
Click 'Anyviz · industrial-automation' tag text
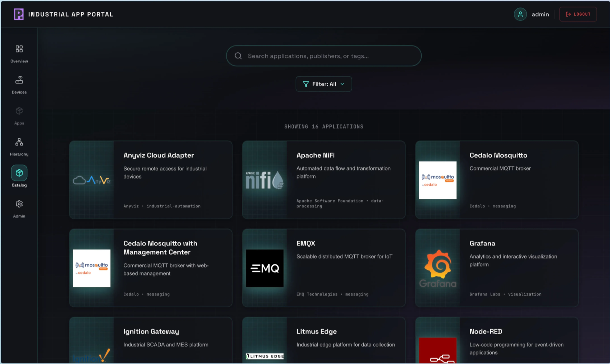[x=162, y=206]
